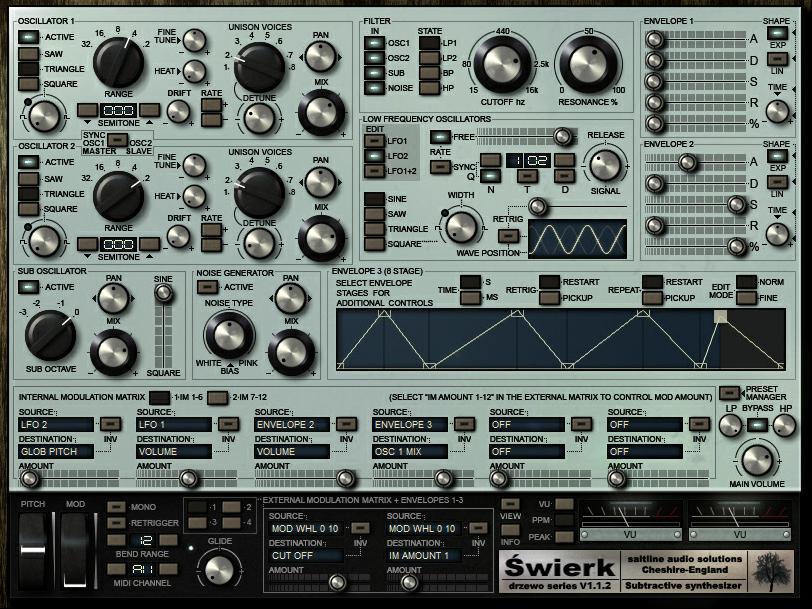Disable the NOISE input in the Filter section

pyautogui.click(x=376, y=88)
